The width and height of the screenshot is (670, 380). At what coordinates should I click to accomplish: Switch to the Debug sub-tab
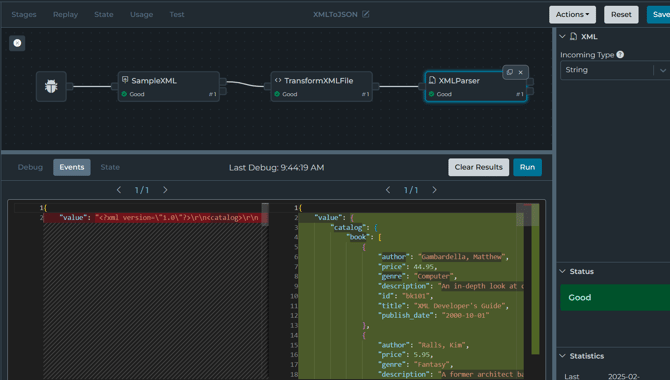pyautogui.click(x=30, y=167)
